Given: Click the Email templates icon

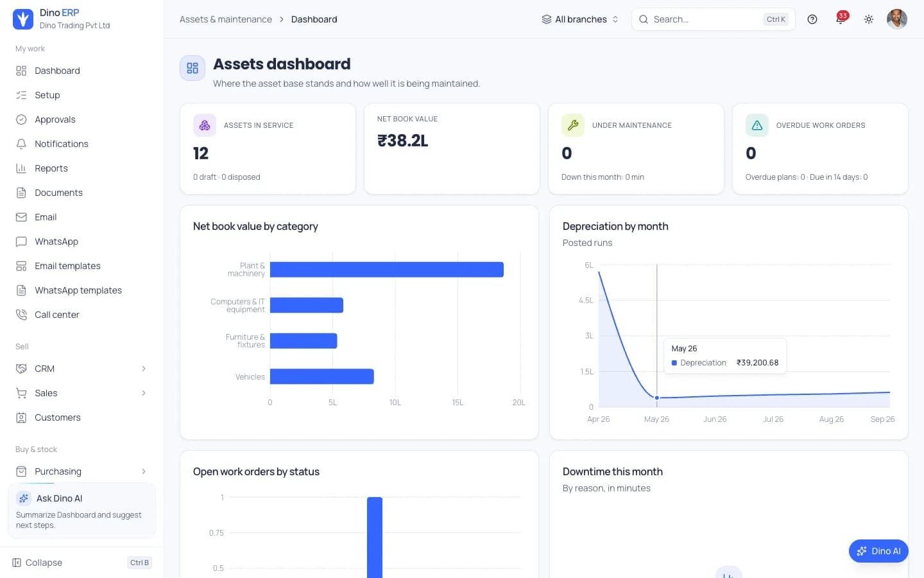Looking at the screenshot, I should click(21, 266).
